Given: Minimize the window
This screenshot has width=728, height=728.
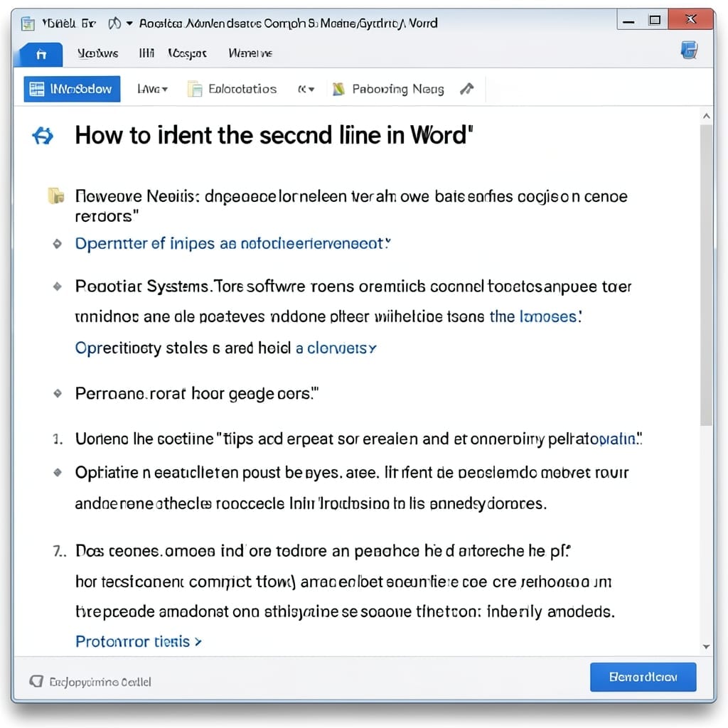Looking at the screenshot, I should tap(629, 21).
